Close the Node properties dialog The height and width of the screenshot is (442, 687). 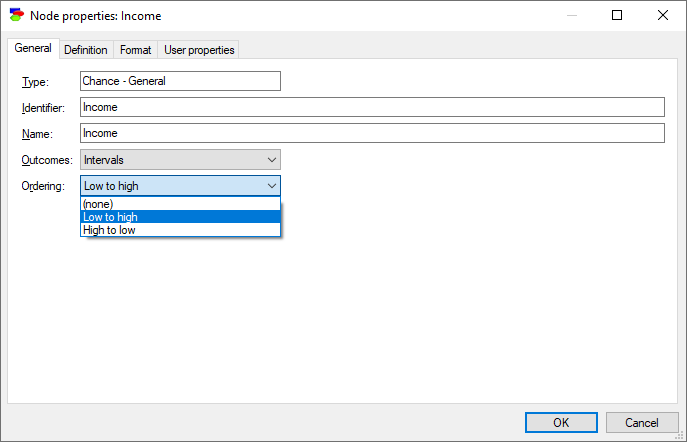coord(662,15)
